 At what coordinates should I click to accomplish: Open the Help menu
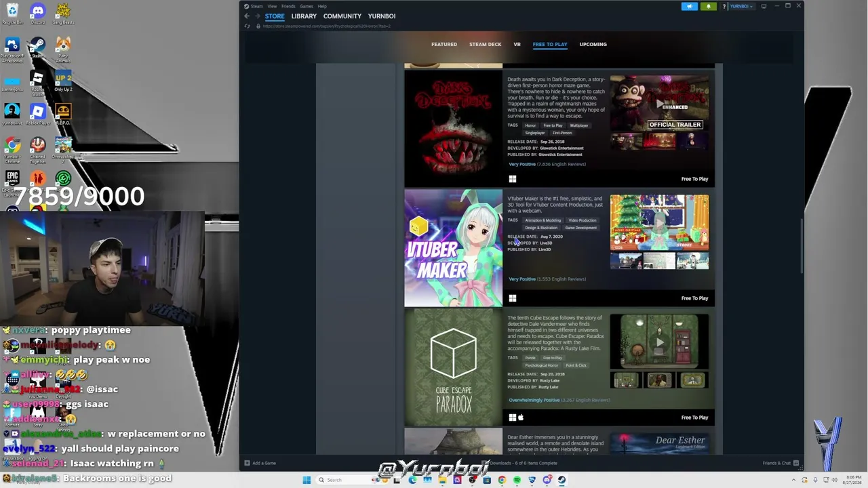click(322, 6)
